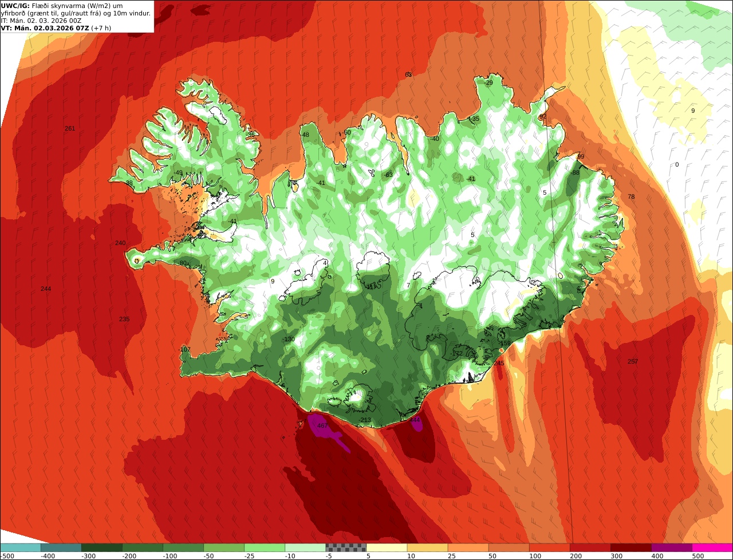Click the '-500' legend label
Image resolution: width=733 pixels, height=560 pixels.
[7, 556]
